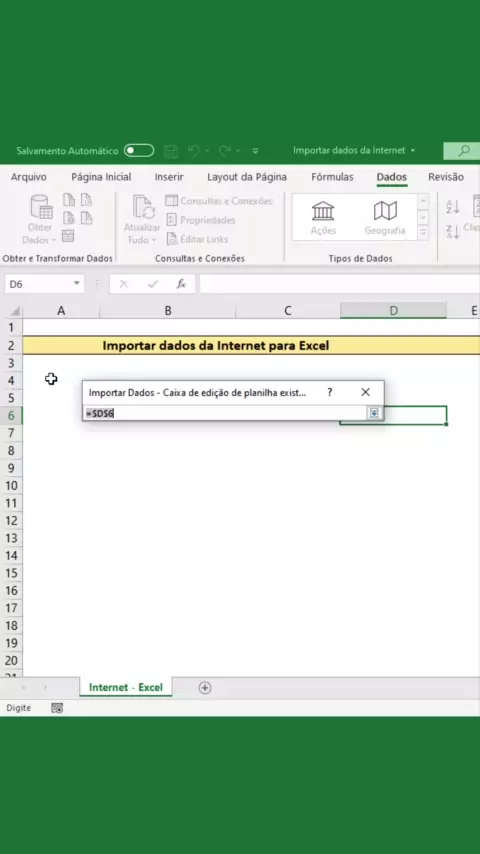Click the Select All corner triangle

15,312
